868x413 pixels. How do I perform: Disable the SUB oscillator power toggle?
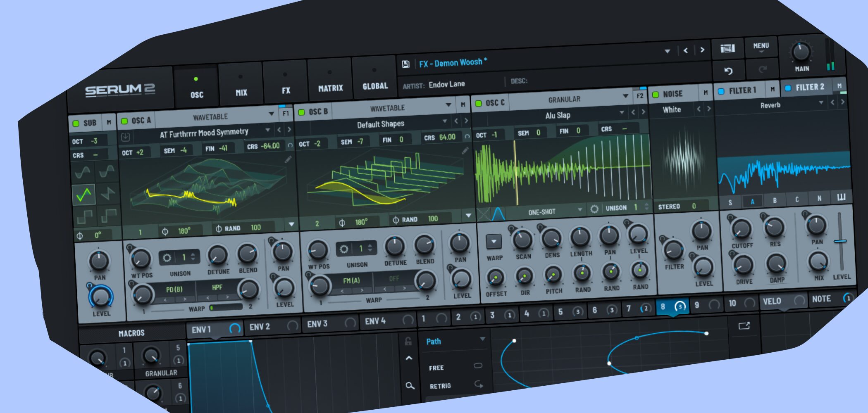coord(76,123)
